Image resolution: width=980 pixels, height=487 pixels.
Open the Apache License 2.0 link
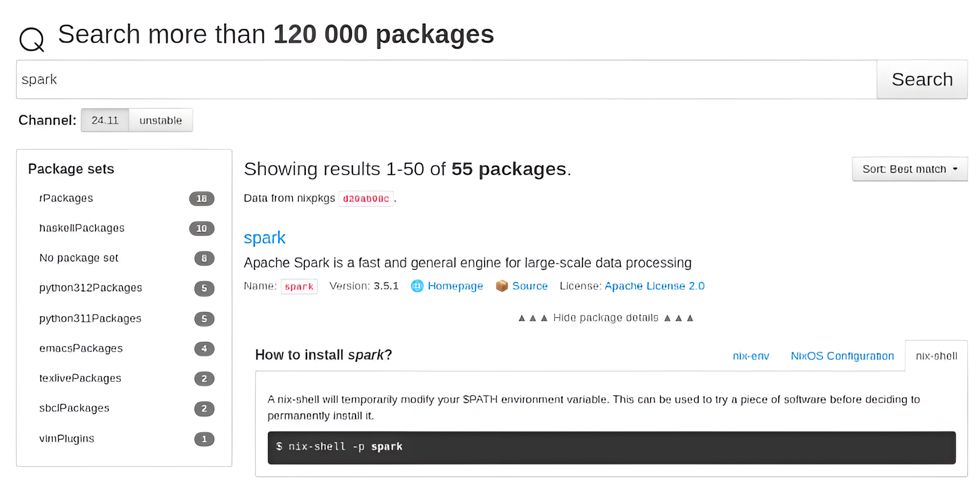(654, 286)
